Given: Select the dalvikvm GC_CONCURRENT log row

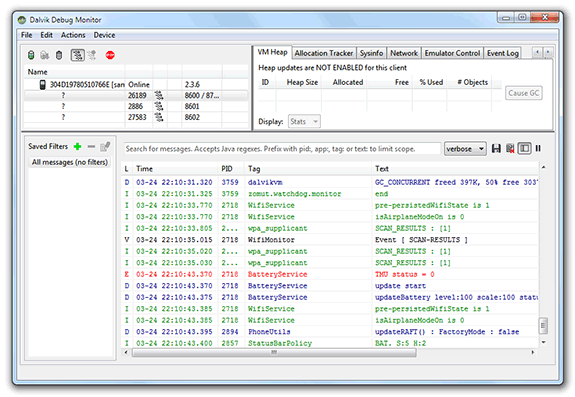Looking at the screenshot, I should pos(330,183).
